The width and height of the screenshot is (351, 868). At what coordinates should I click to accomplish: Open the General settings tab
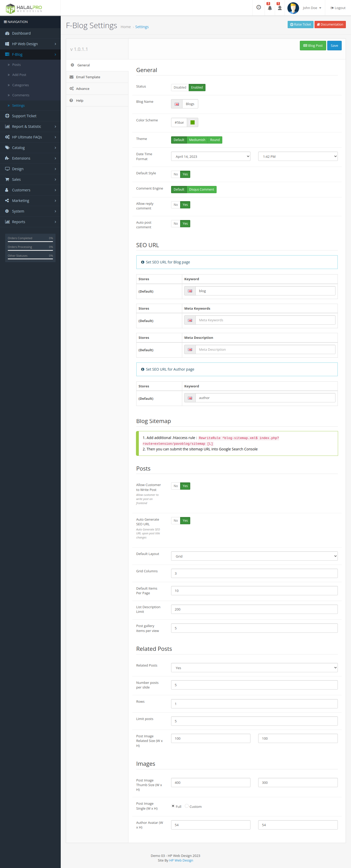click(x=97, y=65)
